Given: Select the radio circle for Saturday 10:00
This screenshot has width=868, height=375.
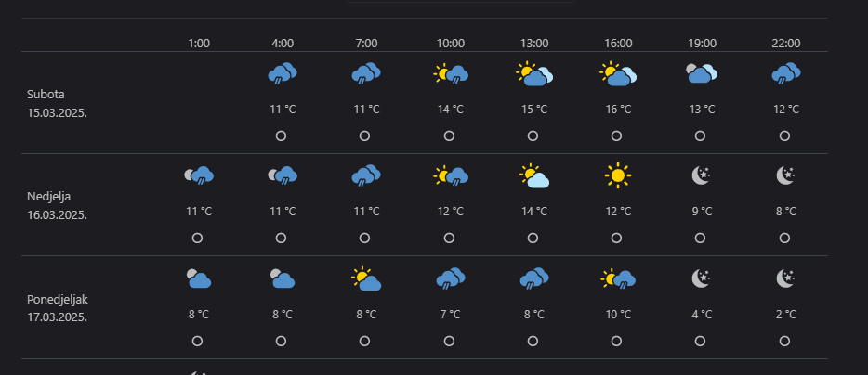Looking at the screenshot, I should point(449,136).
